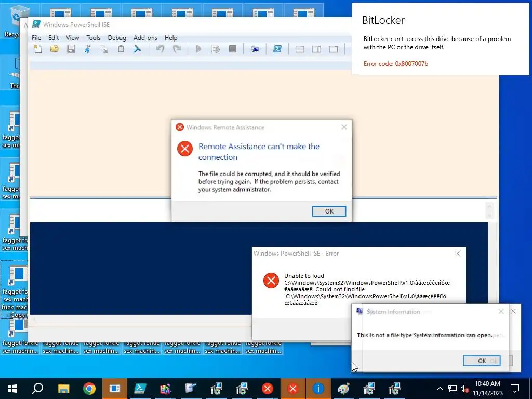This screenshot has width=532, height=399.
Task: Click the Stop Operation square icon
Action: (232, 49)
